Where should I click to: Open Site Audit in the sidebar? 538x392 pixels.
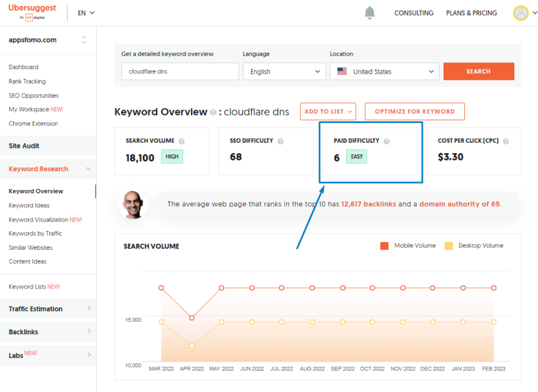[24, 146]
